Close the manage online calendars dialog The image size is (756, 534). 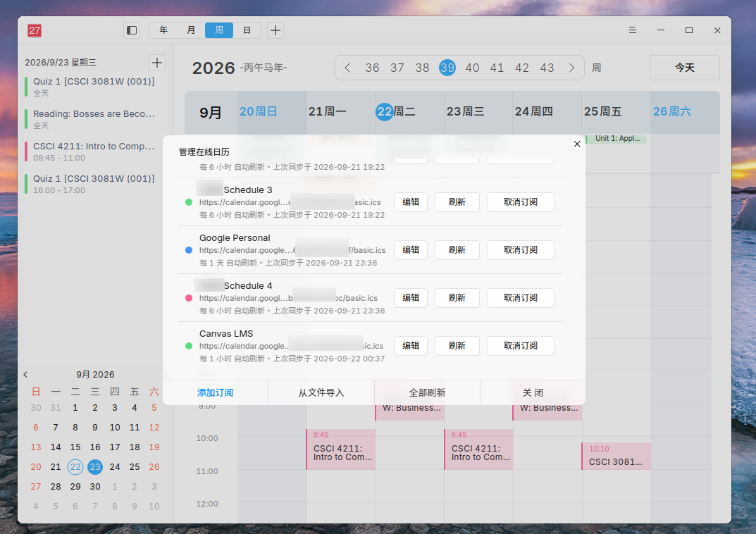(x=577, y=144)
